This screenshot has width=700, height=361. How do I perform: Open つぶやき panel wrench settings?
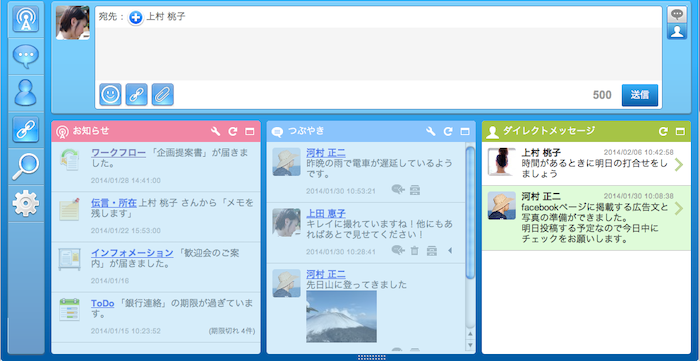[x=431, y=131]
